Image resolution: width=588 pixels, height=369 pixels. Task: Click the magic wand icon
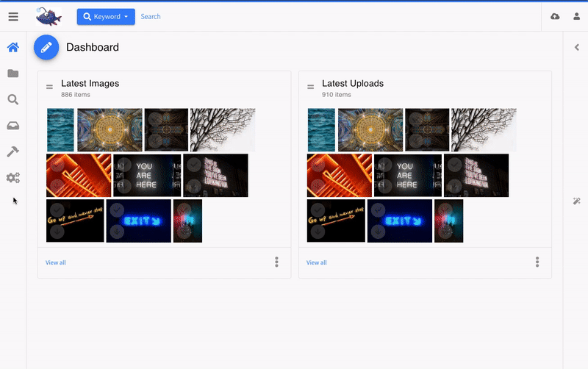click(577, 201)
